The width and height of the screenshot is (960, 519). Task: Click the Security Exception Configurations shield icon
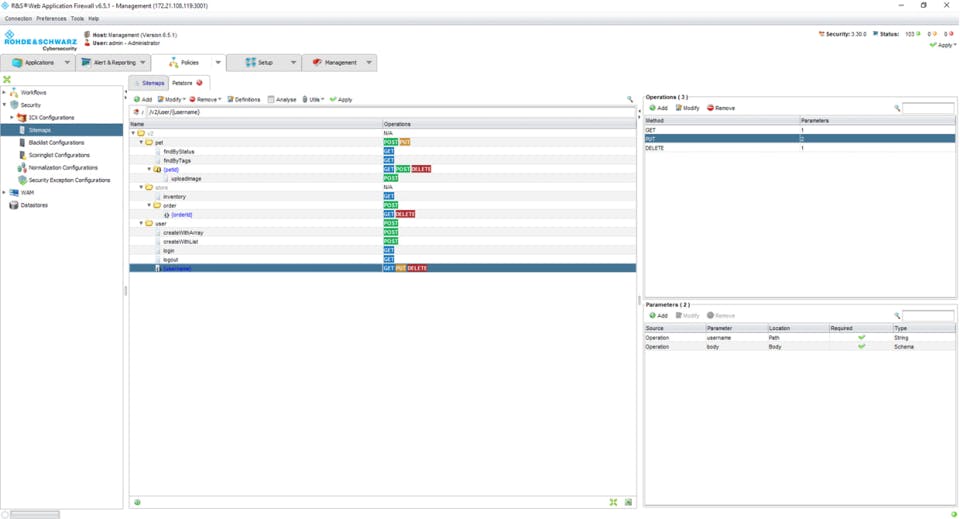click(x=22, y=180)
